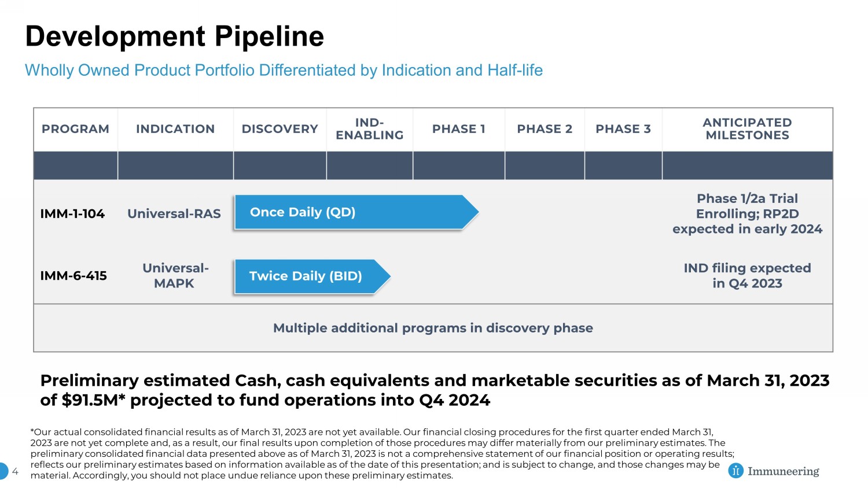The width and height of the screenshot is (868, 488).
Task: Click the blue half-circle beside page number
Action: pyautogui.click(x=3, y=471)
